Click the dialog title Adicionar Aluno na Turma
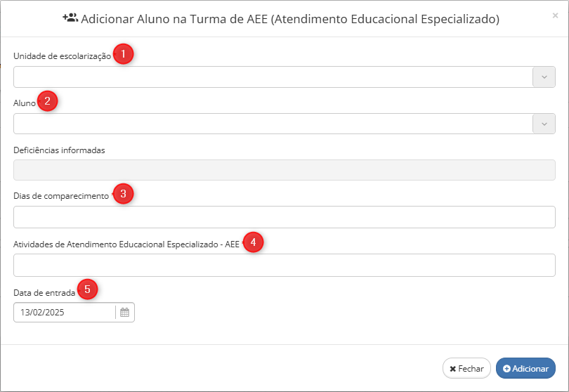The image size is (569, 392). (x=290, y=19)
